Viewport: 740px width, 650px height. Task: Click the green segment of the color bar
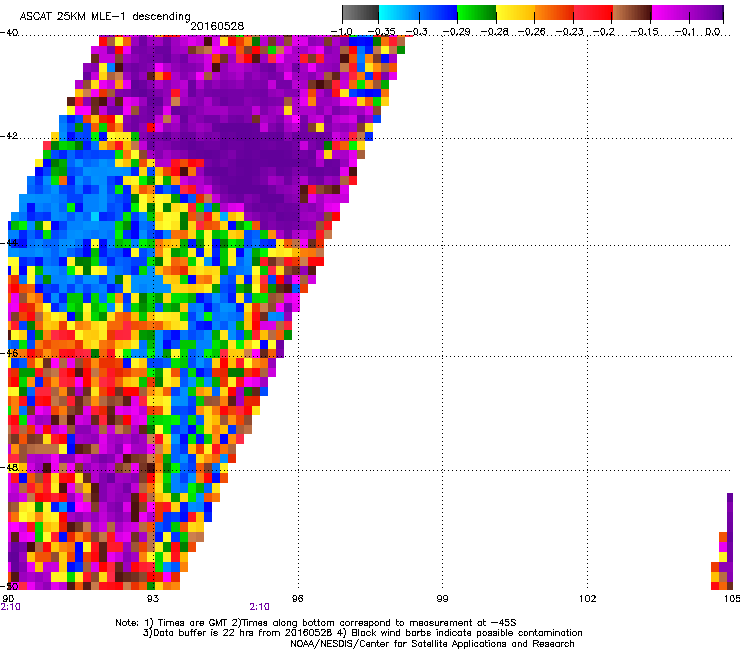click(x=477, y=13)
